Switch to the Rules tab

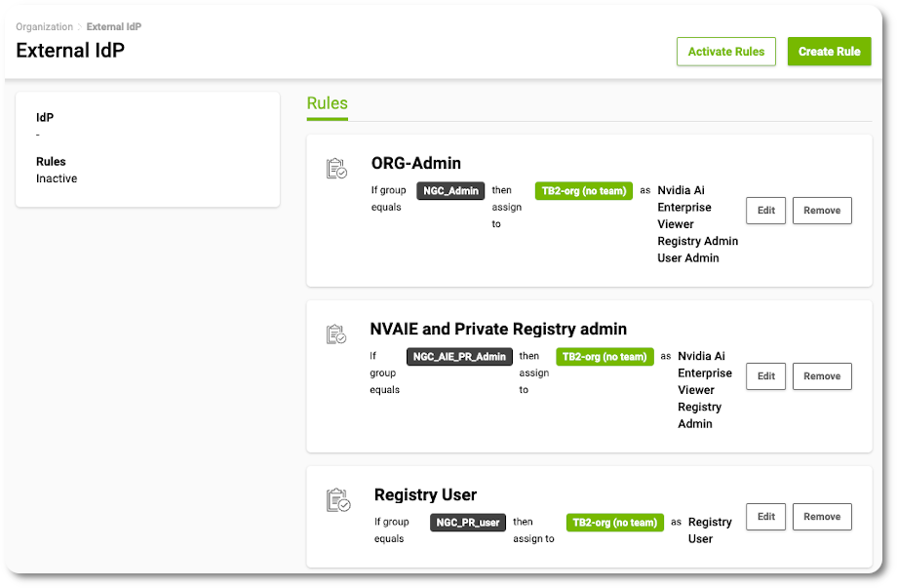[327, 104]
